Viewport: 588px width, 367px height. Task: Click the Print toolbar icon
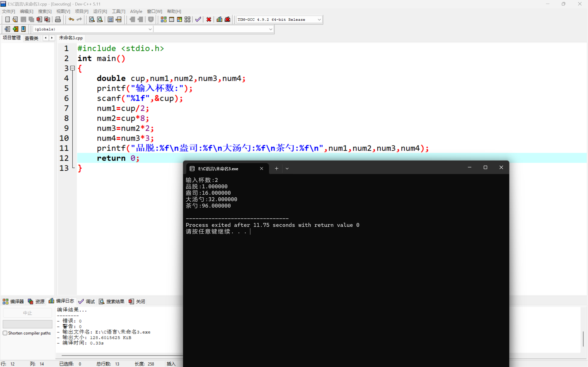point(58,19)
